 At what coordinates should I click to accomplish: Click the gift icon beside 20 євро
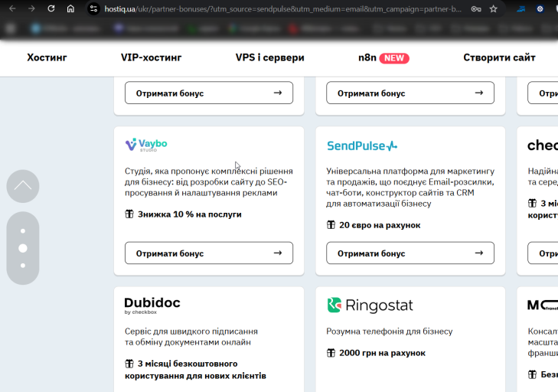click(331, 224)
